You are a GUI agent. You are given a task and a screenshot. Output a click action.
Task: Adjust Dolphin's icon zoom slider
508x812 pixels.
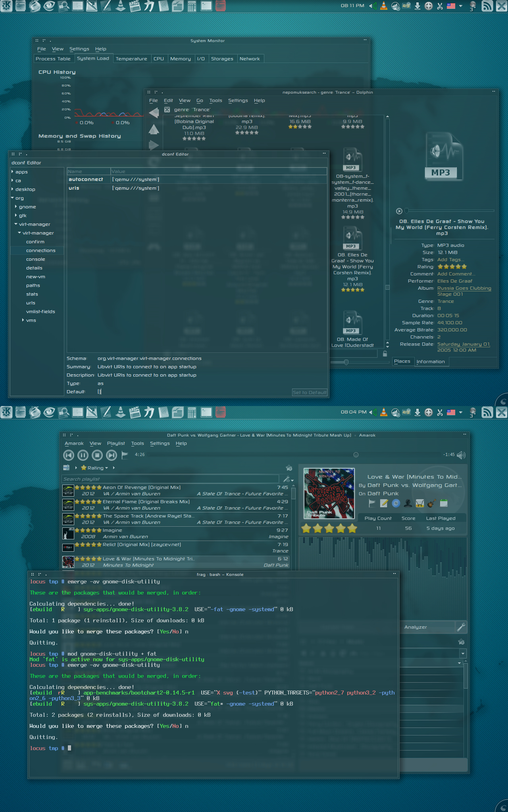[x=346, y=362]
